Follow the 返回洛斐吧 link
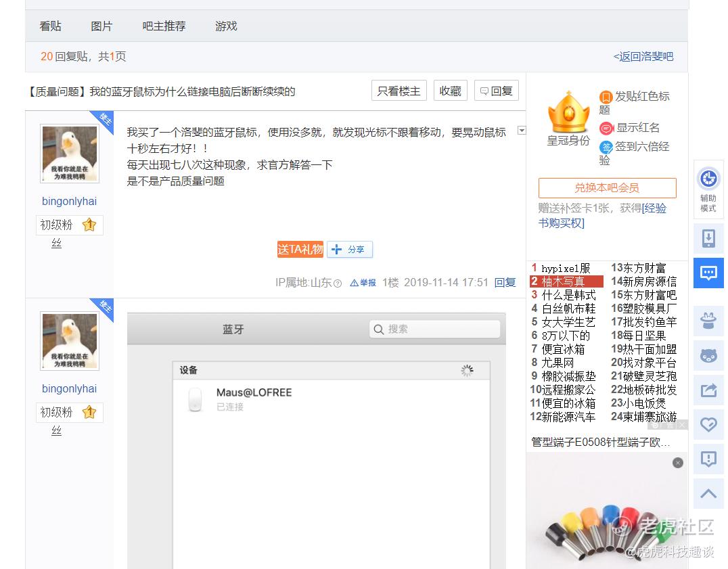 click(x=643, y=57)
